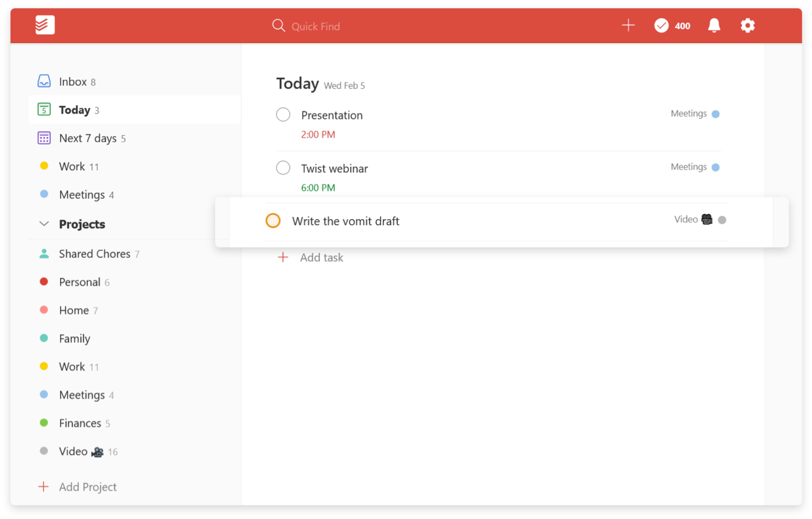Screen dimensions: 812x519
Task: Open the settings gear
Action: pos(747,25)
